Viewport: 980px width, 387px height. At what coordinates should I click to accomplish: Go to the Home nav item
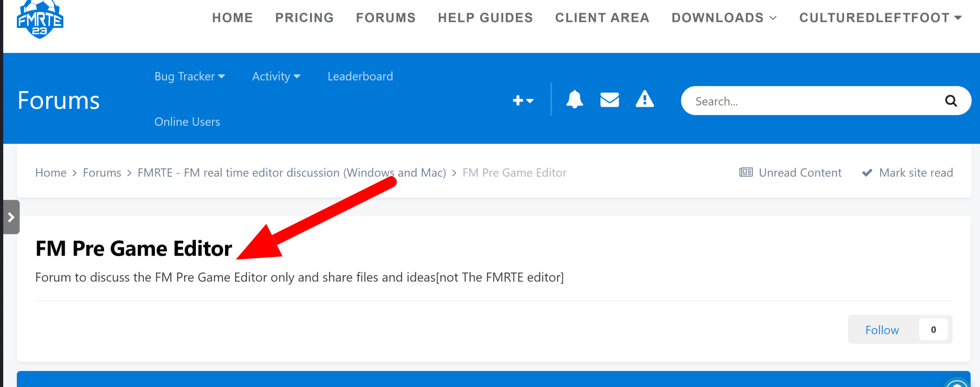pos(232,18)
